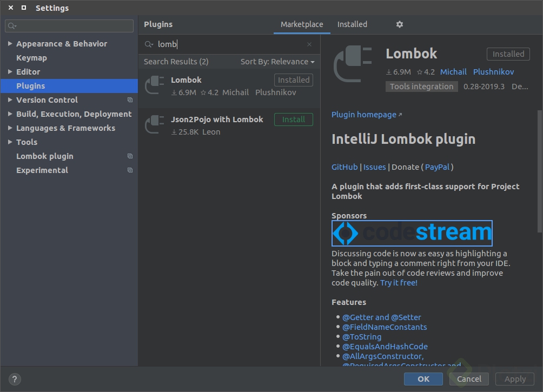Click the project-level icon next to Version Control
The width and height of the screenshot is (543, 392).
point(130,99)
